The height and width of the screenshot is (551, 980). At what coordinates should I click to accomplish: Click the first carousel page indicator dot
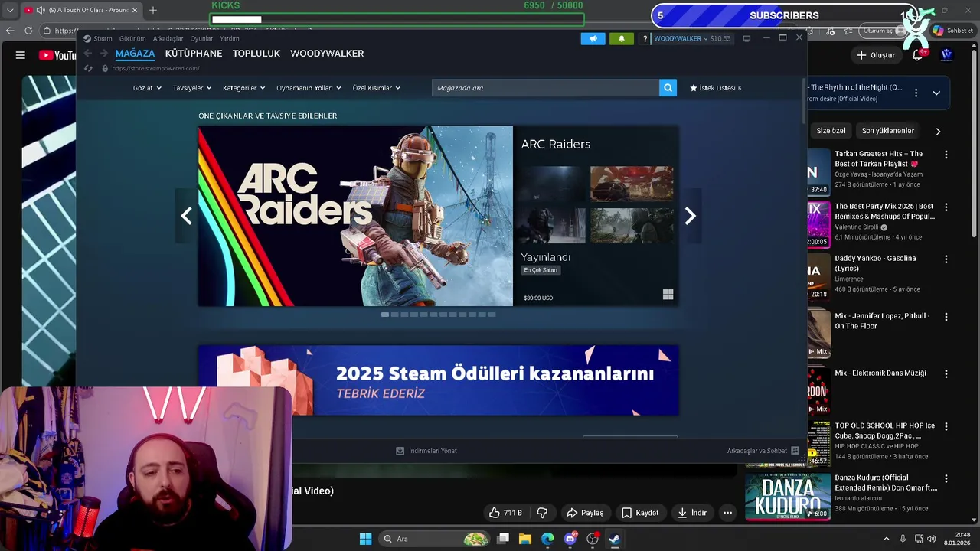pyautogui.click(x=385, y=315)
